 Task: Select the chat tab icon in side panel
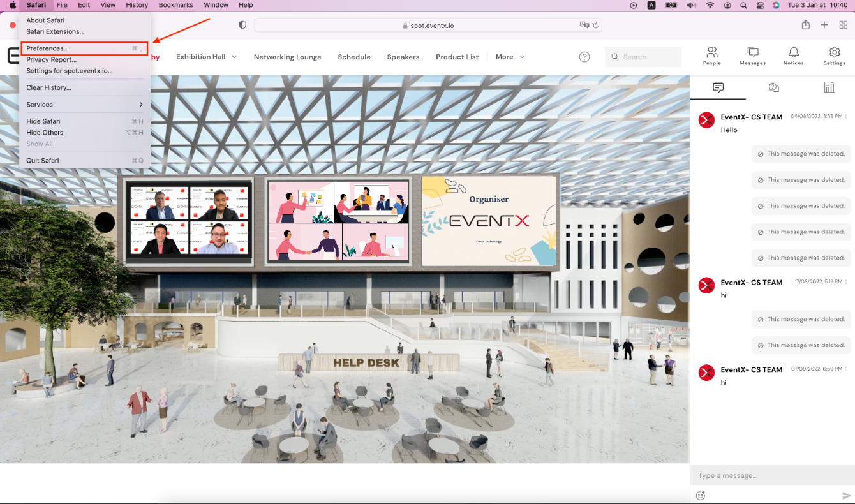(718, 87)
